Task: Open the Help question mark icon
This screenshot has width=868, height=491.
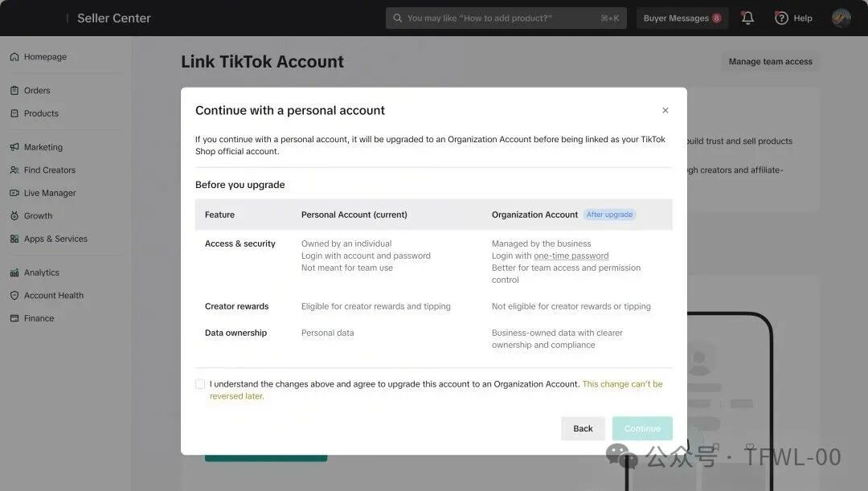Action: click(781, 18)
